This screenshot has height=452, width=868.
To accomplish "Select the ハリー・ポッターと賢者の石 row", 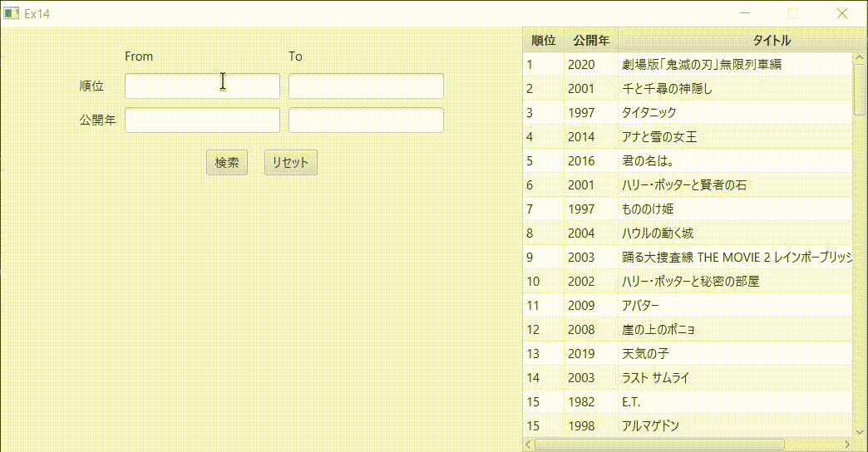I will (x=688, y=184).
